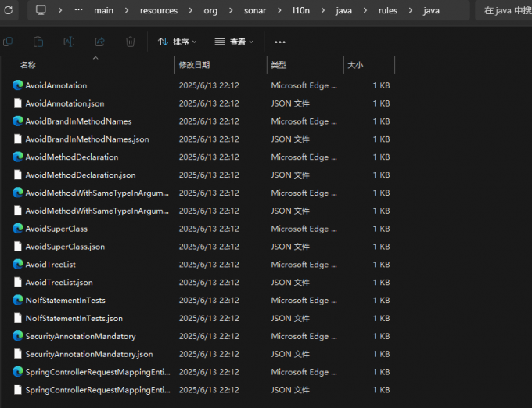This screenshot has width=532, height=408.
Task: Click the Rename icon in toolbar
Action: [x=69, y=42]
